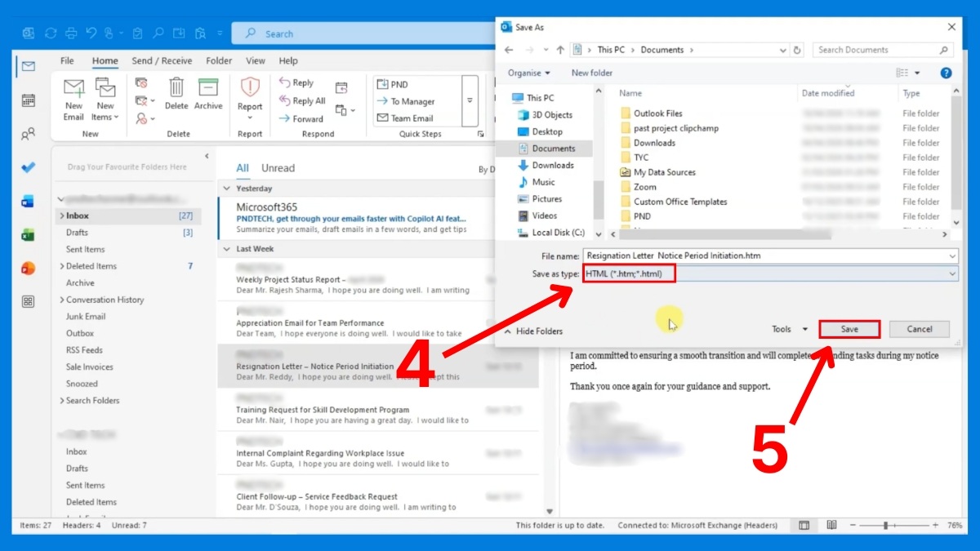Open the Calendar view in Outlook sidebar

29,100
